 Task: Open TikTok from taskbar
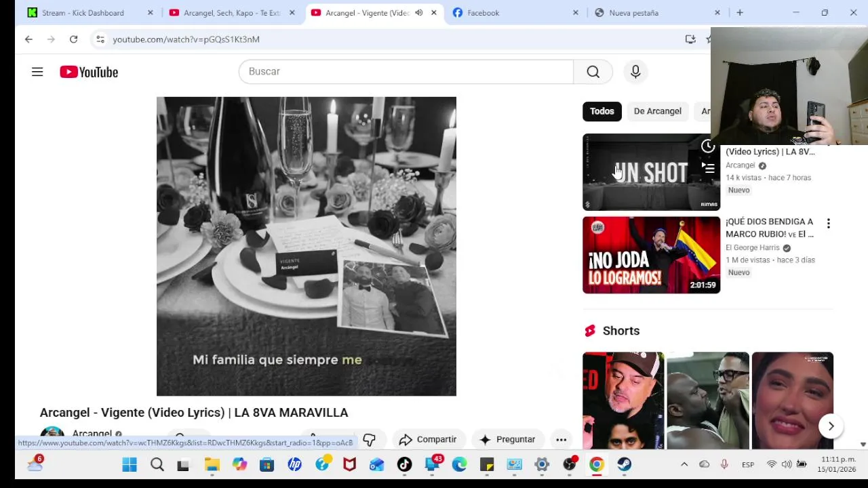coord(404,464)
